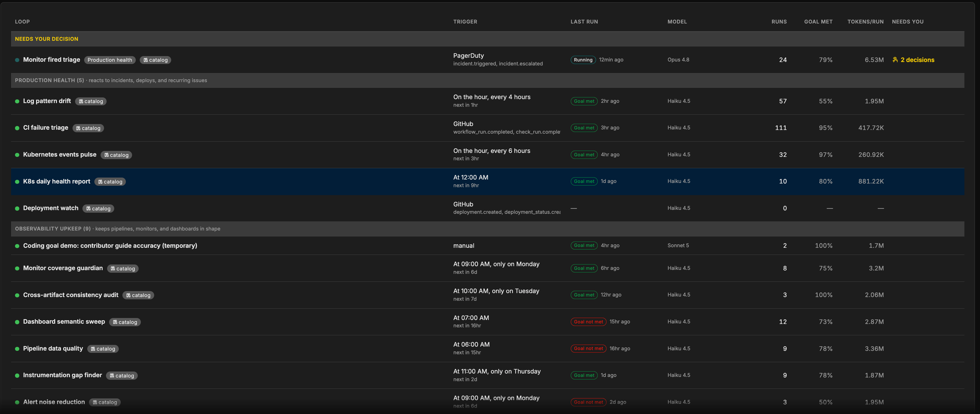Click the status dot for Monitor fired triage
The width and height of the screenshot is (980, 414).
coord(17,60)
